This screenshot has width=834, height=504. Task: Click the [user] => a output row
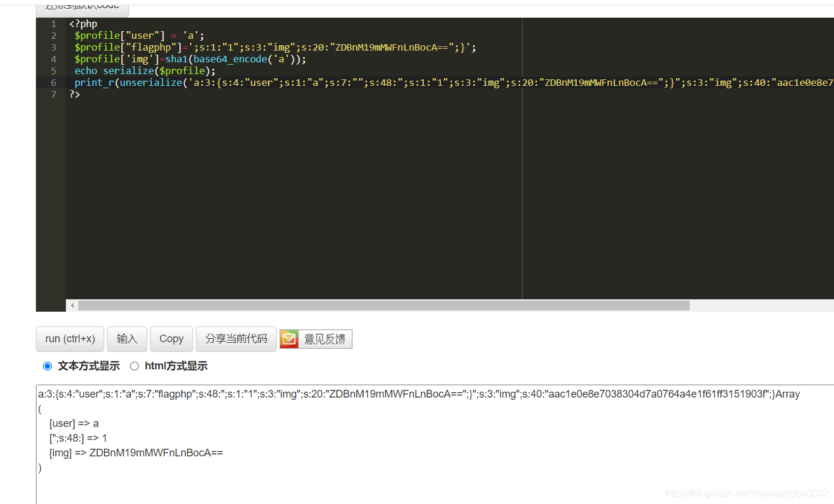(x=74, y=423)
